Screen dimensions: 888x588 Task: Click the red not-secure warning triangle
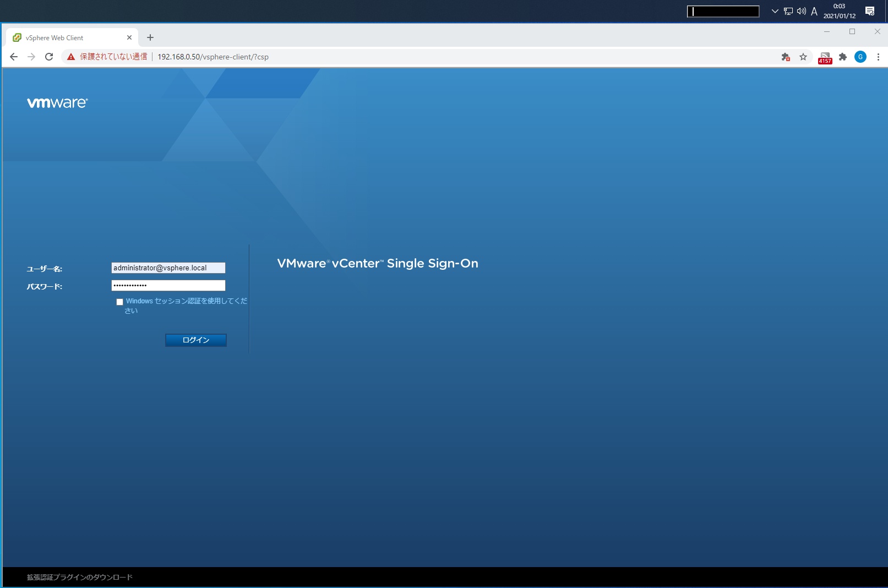coord(71,57)
